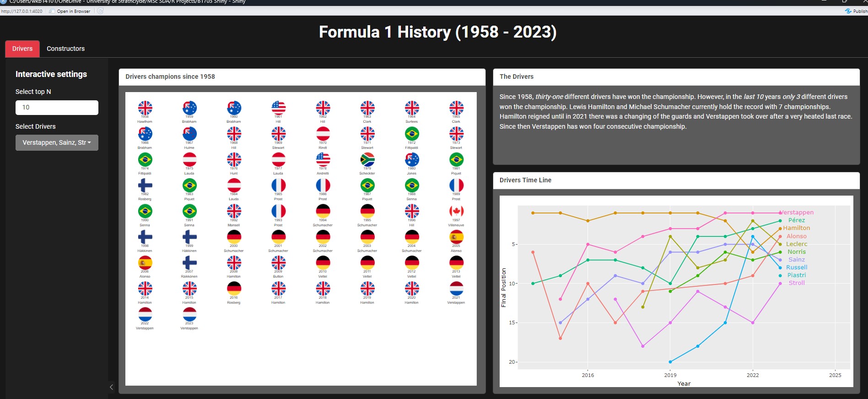Click the Netherlands flag for 2021 Verstappen

456,289
